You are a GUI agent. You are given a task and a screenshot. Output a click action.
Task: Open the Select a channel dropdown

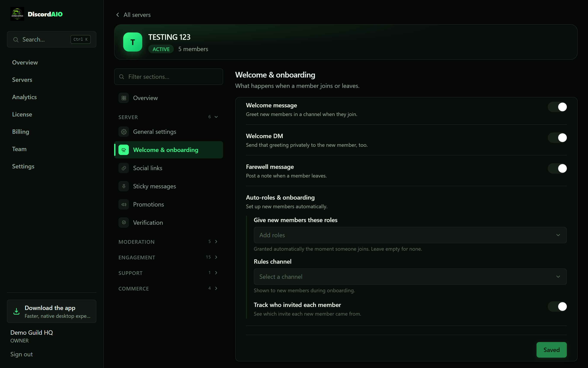(x=410, y=277)
